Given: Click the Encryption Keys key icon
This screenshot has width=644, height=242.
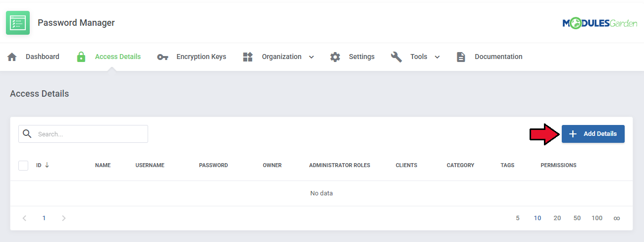Looking at the screenshot, I should tap(162, 57).
